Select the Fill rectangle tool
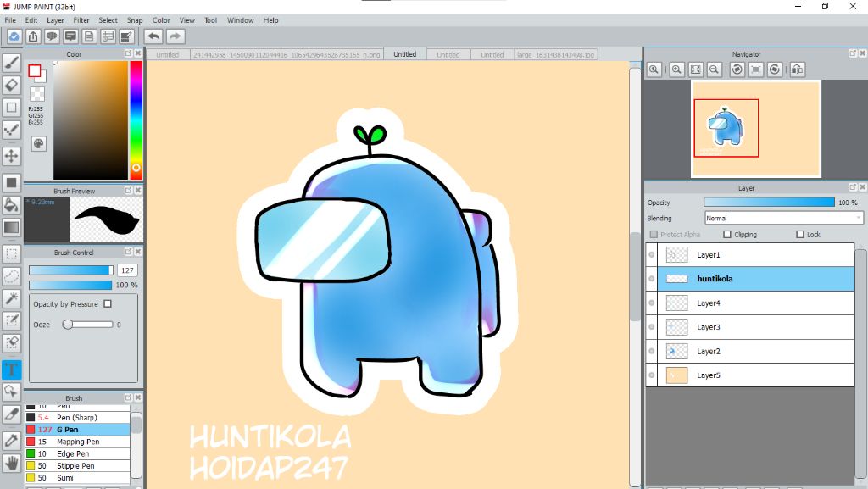 [12, 182]
